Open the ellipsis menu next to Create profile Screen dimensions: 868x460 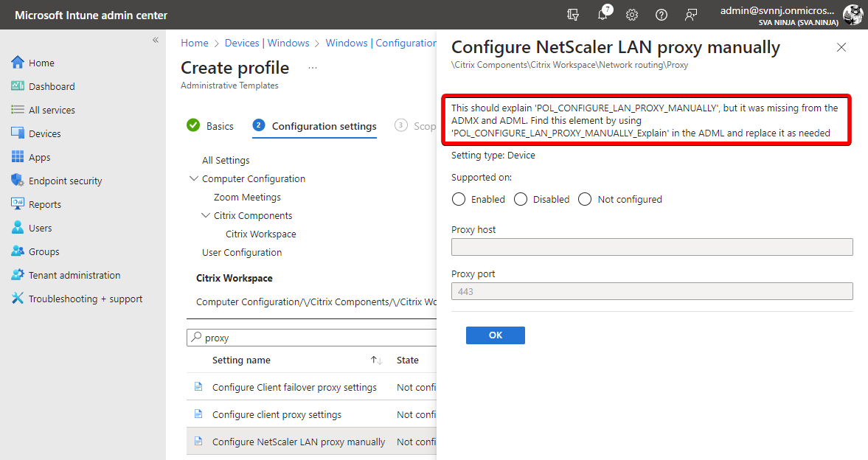313,68
